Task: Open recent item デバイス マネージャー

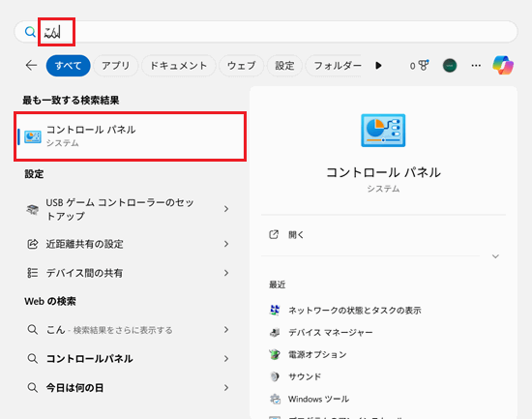Action: coord(331,333)
